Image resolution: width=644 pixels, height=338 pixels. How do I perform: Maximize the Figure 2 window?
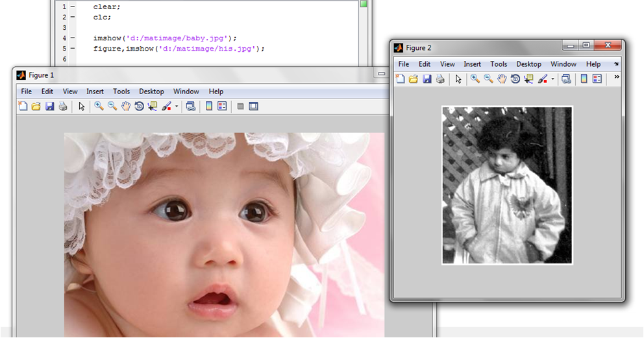click(586, 45)
